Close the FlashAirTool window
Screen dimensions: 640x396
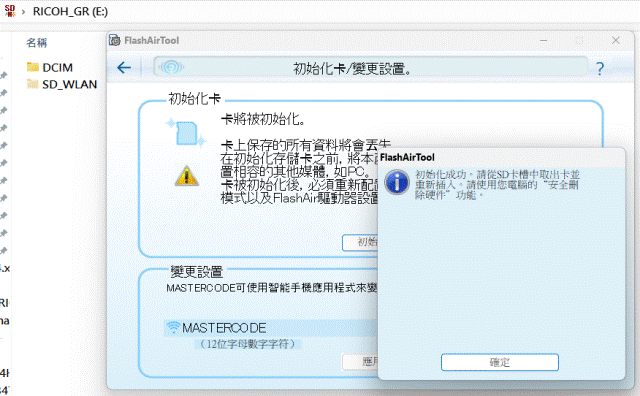click(x=616, y=40)
